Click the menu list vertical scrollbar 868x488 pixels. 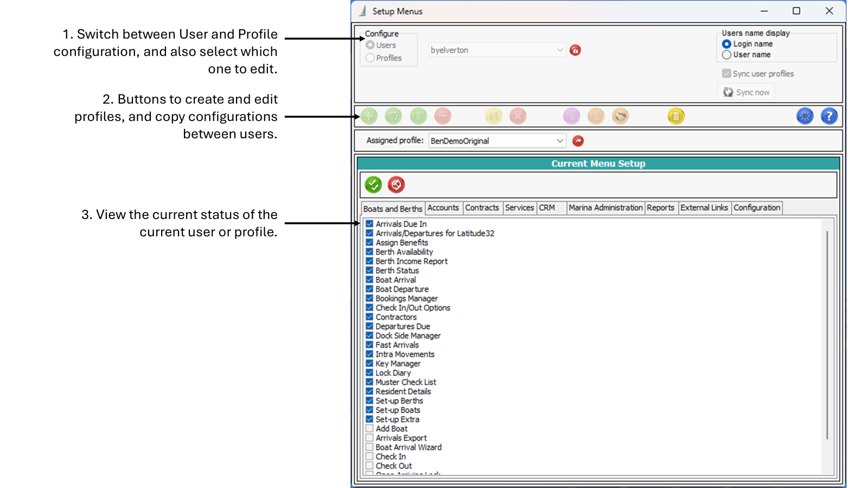click(x=827, y=336)
